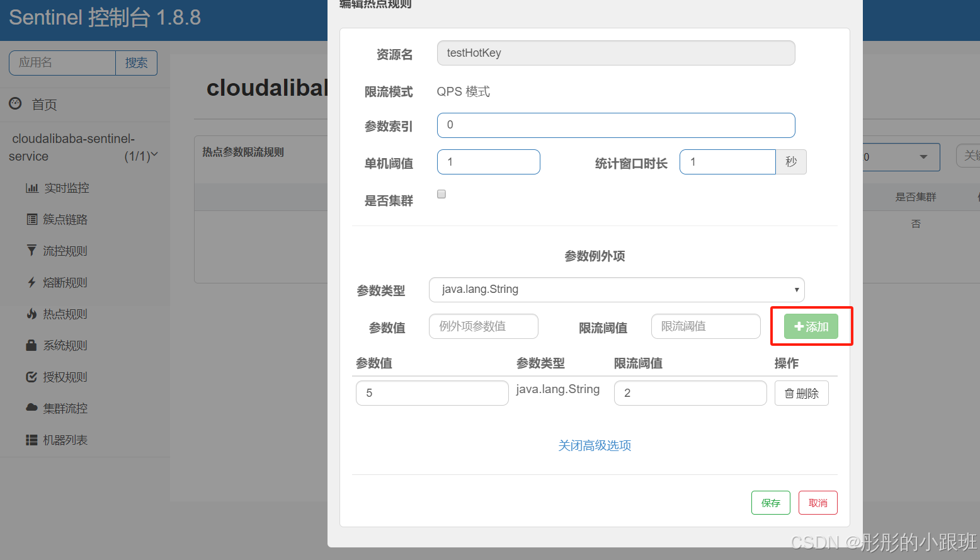The height and width of the screenshot is (560, 980).
Task: Click the 关闭高级选项 link
Action: point(595,445)
